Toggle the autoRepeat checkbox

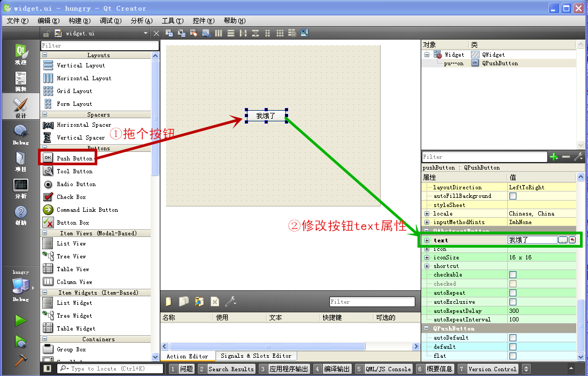click(x=513, y=293)
